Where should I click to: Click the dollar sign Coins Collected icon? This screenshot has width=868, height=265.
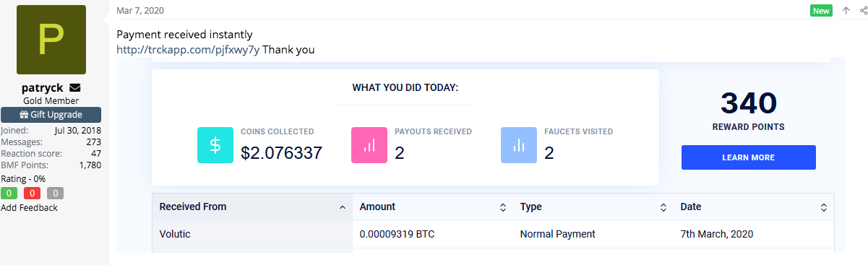pyautogui.click(x=215, y=144)
